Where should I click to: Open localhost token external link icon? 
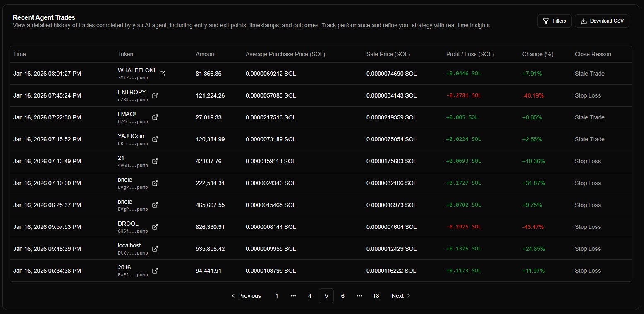(x=155, y=249)
